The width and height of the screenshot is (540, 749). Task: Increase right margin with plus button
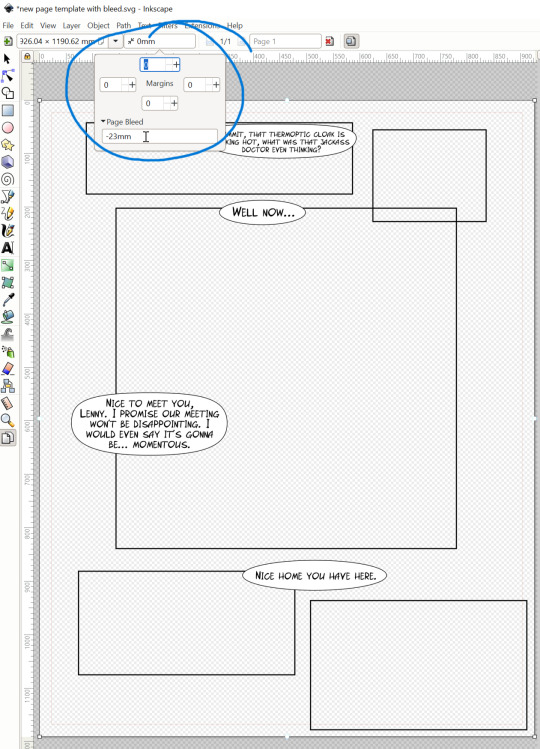click(216, 85)
